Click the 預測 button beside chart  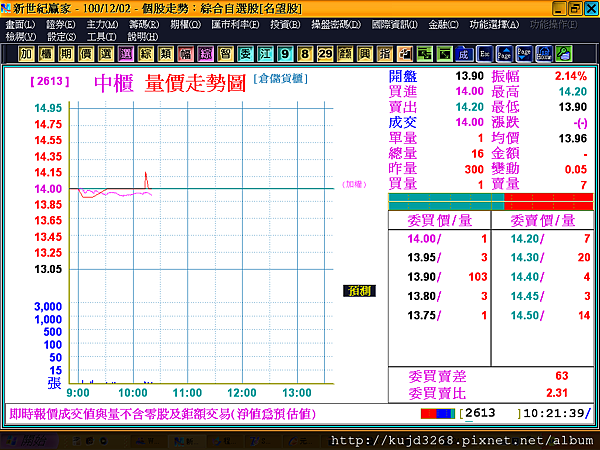tap(359, 291)
